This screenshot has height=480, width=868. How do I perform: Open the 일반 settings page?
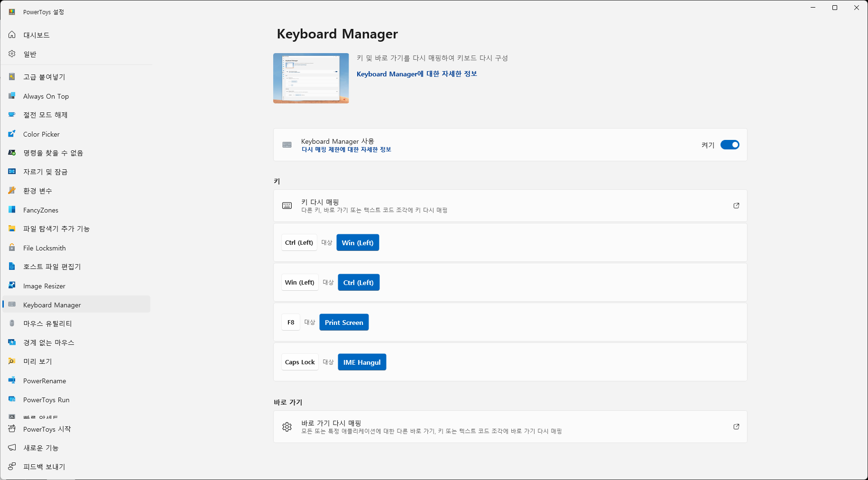pyautogui.click(x=77, y=54)
